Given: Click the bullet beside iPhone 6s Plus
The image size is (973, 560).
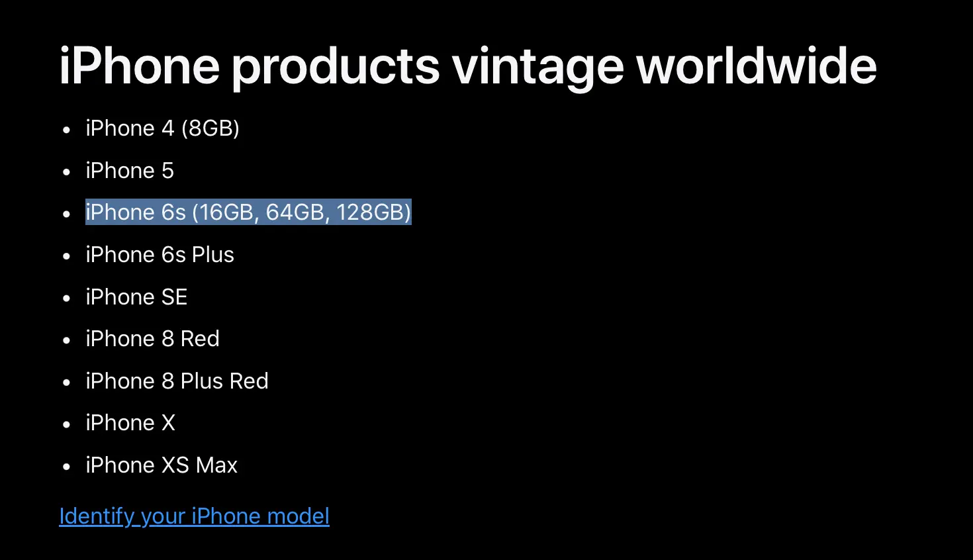Looking at the screenshot, I should (66, 256).
